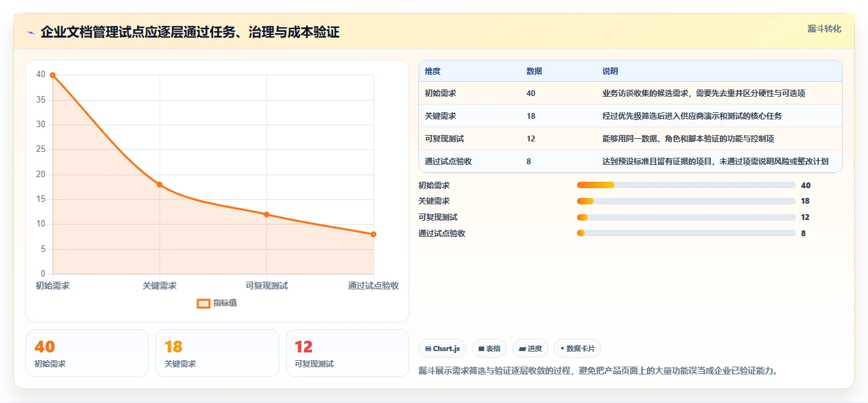The height and width of the screenshot is (403, 868).
Task: Click the x-axis label 通过试点验收
Action: [374, 286]
